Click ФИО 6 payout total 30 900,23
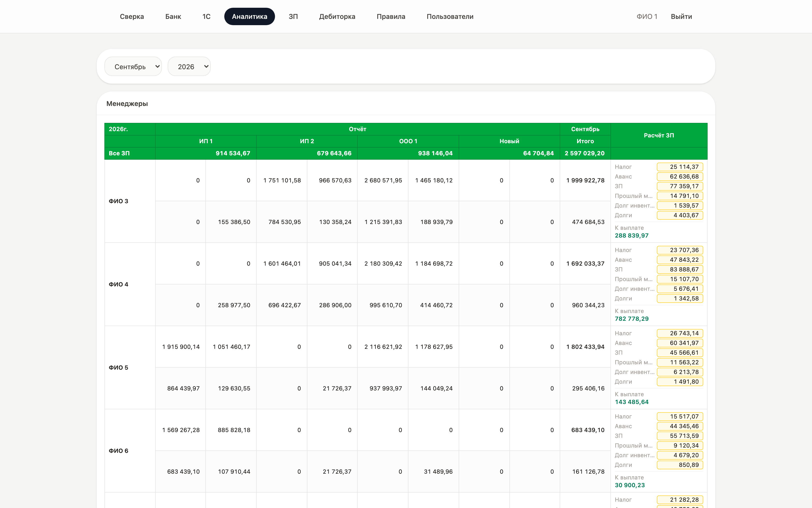The width and height of the screenshot is (812, 508). point(630,485)
